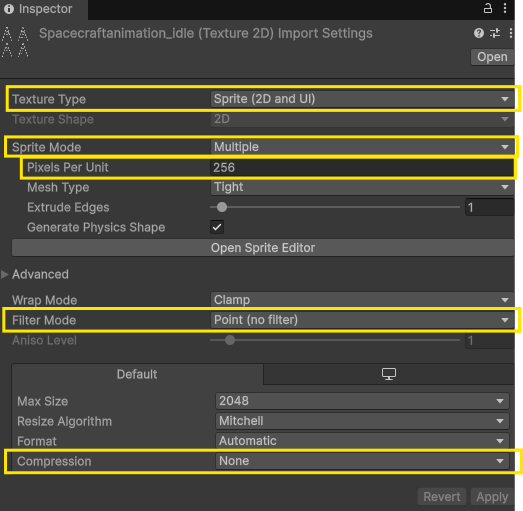Open the Sprite Mode dropdown
The image size is (523, 511).
pos(362,147)
